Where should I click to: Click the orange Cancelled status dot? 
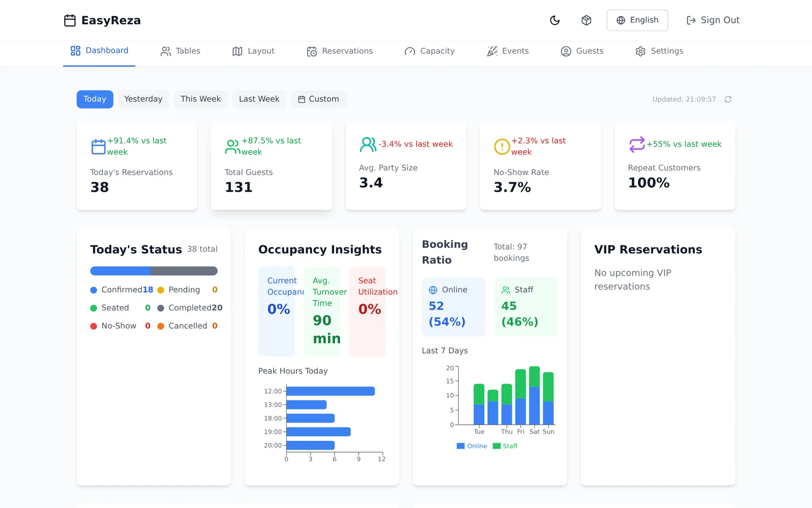(x=161, y=326)
